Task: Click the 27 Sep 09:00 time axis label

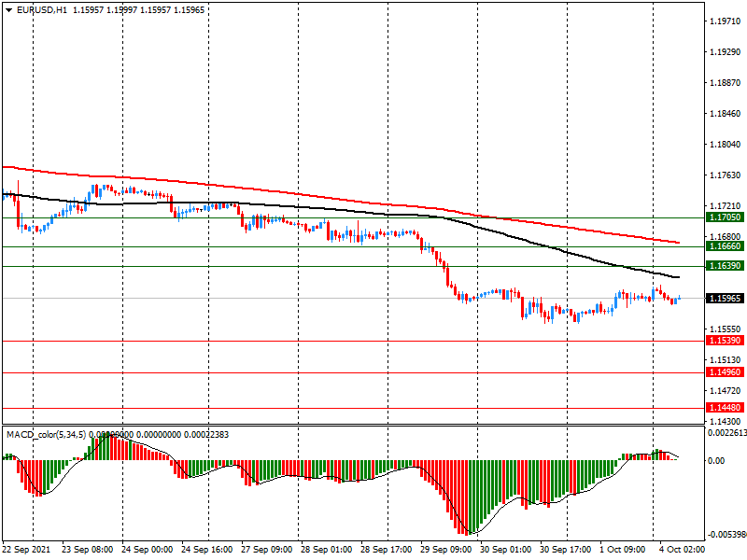Action: [267, 550]
